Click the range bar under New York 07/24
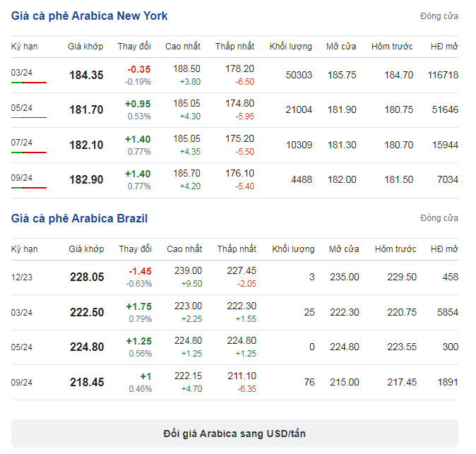Image resolution: width=476 pixels, height=454 pixels. pyautogui.click(x=29, y=153)
